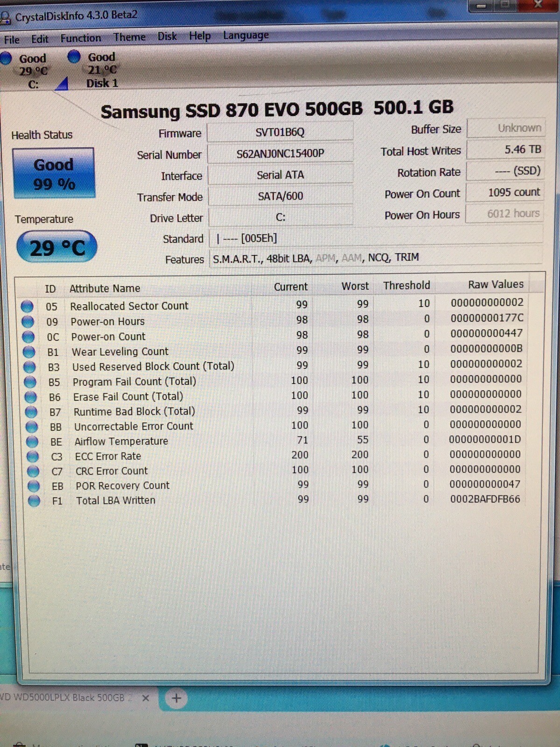Click the blue status dot for Reallocated Sector Count
Screen dimensions: 560x747
pos(27,306)
